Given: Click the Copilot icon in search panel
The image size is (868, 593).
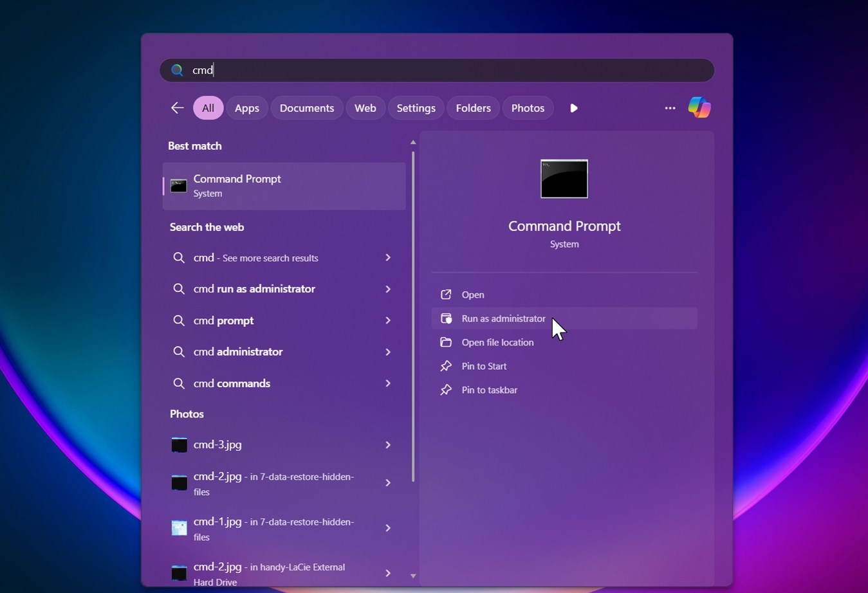Looking at the screenshot, I should pyautogui.click(x=699, y=107).
